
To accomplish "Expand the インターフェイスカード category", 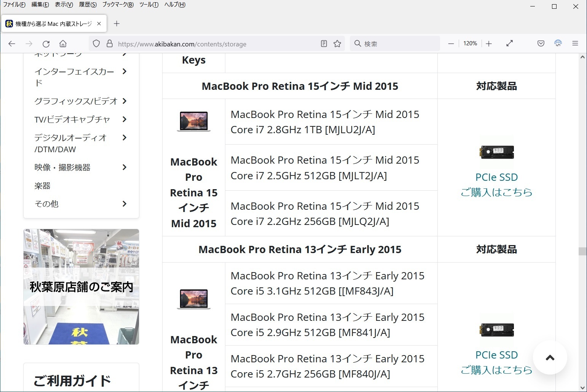I will click(124, 72).
